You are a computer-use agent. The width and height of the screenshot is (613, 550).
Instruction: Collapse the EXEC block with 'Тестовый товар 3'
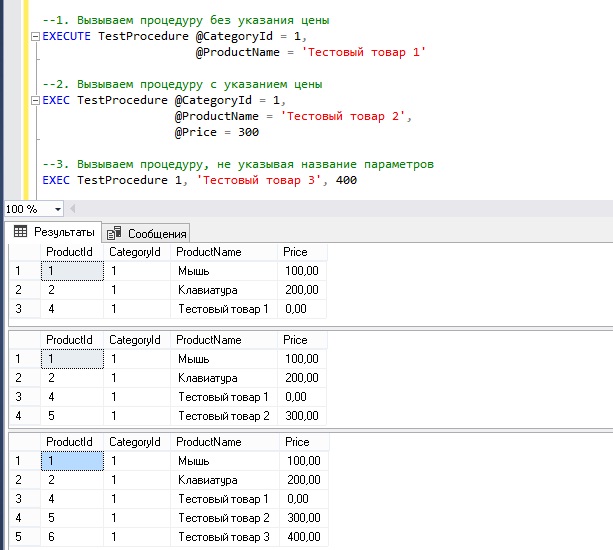click(x=36, y=180)
